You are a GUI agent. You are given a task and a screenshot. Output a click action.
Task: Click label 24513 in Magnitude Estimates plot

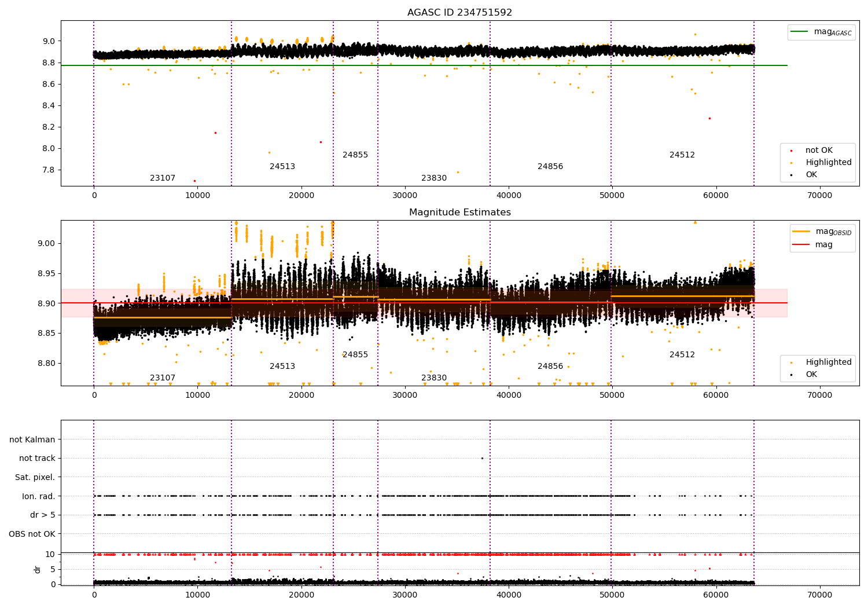point(282,367)
